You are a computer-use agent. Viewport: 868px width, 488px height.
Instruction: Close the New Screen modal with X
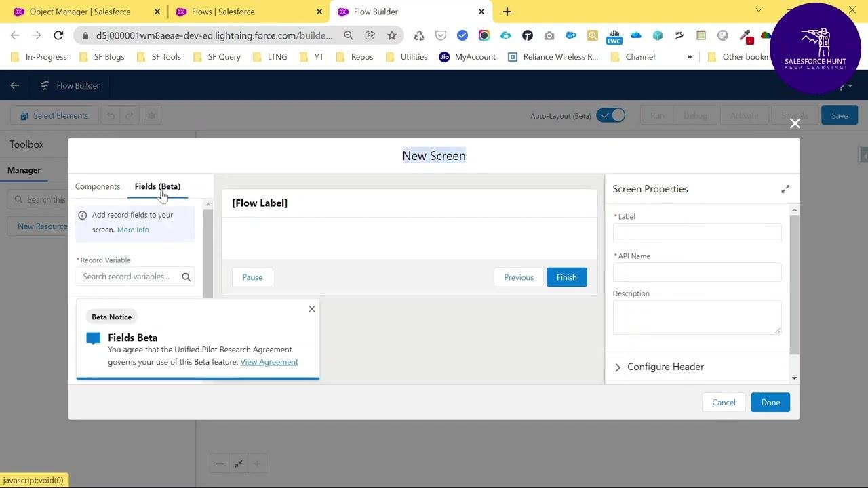tap(795, 123)
